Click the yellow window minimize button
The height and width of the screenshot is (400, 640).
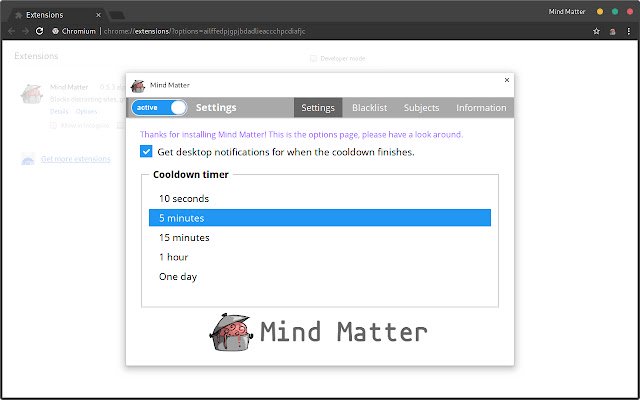(x=600, y=11)
